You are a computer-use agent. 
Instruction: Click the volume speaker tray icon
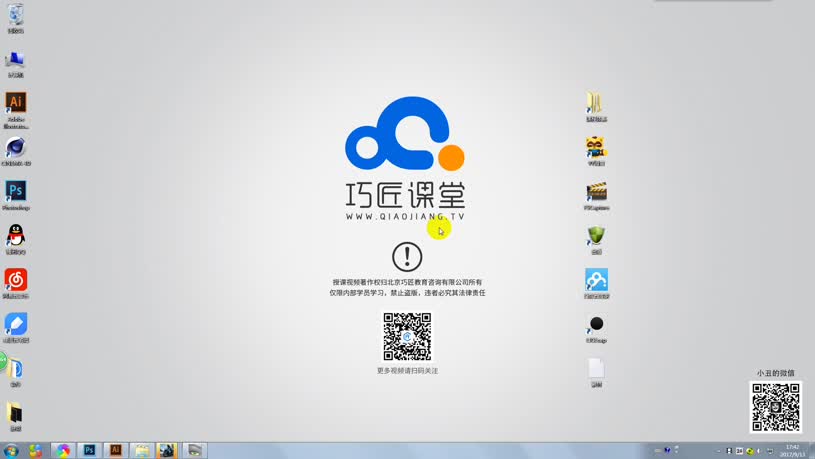(759, 451)
